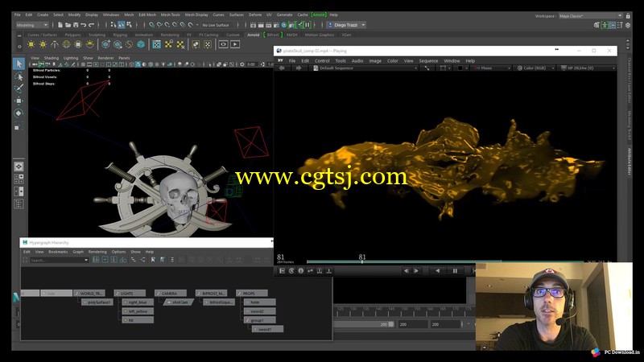Click four-pane layout icon in left sidebar
Viewport: 644px width, 362px height.
19,179
